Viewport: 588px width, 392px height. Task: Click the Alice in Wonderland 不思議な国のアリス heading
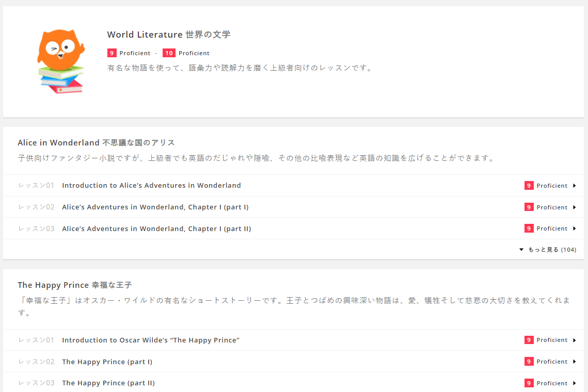tap(97, 143)
